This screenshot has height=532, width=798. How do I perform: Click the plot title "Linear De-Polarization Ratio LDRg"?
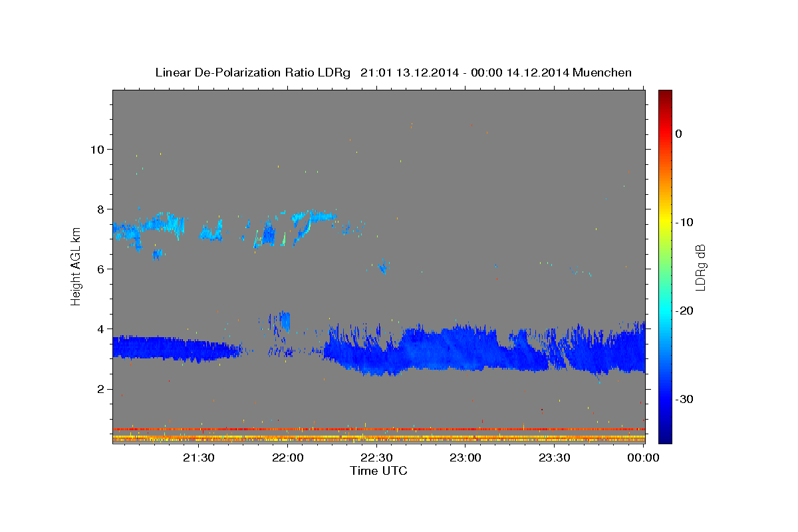[x=253, y=72]
